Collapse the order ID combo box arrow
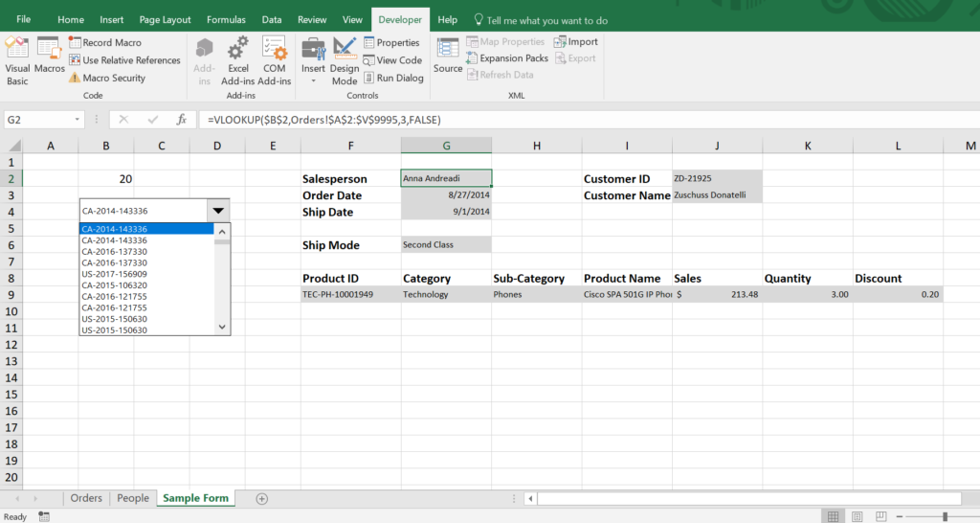980x523 pixels. (218, 211)
